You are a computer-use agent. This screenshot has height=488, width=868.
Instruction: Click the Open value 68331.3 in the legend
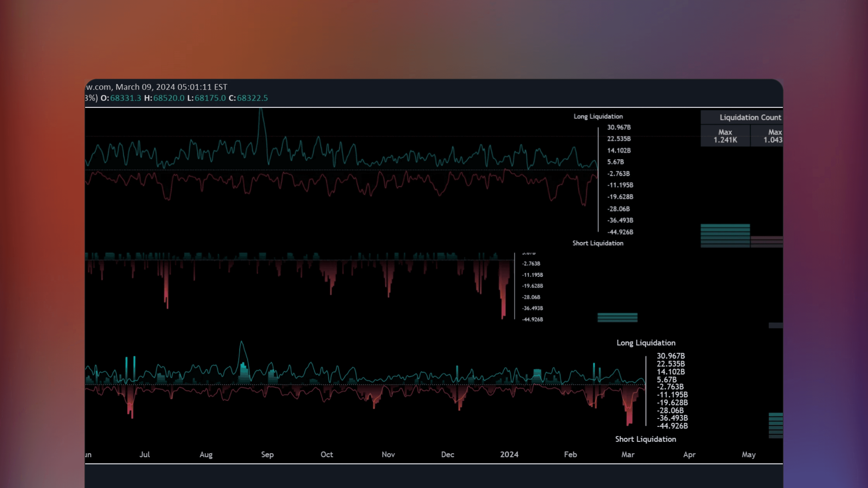(126, 98)
